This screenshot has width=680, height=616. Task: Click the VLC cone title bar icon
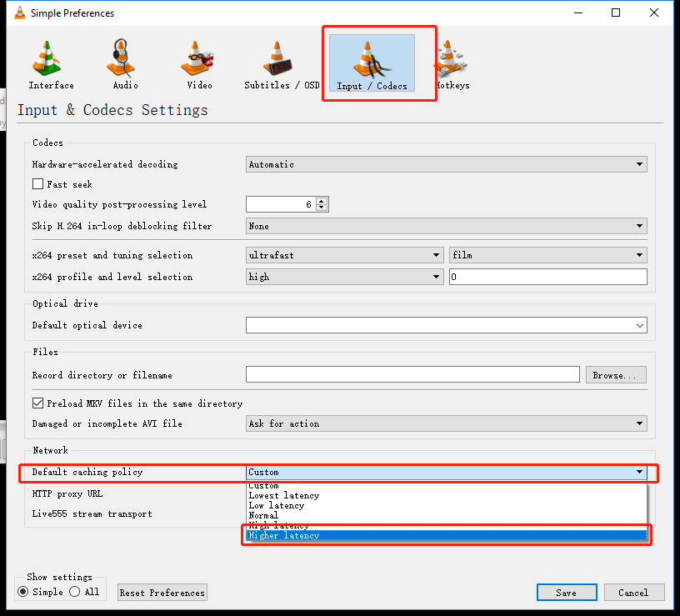19,13
